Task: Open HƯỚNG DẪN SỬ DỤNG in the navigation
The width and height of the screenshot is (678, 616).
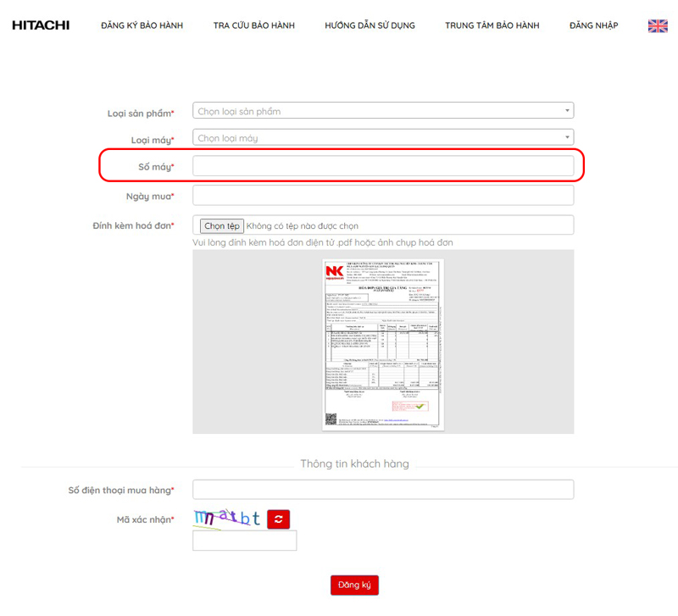Action: (x=370, y=25)
